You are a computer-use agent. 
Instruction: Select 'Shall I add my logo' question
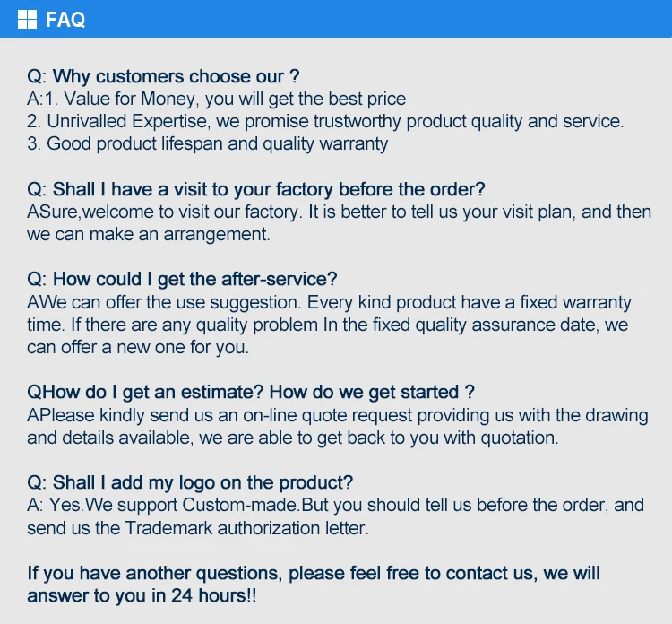(x=190, y=482)
